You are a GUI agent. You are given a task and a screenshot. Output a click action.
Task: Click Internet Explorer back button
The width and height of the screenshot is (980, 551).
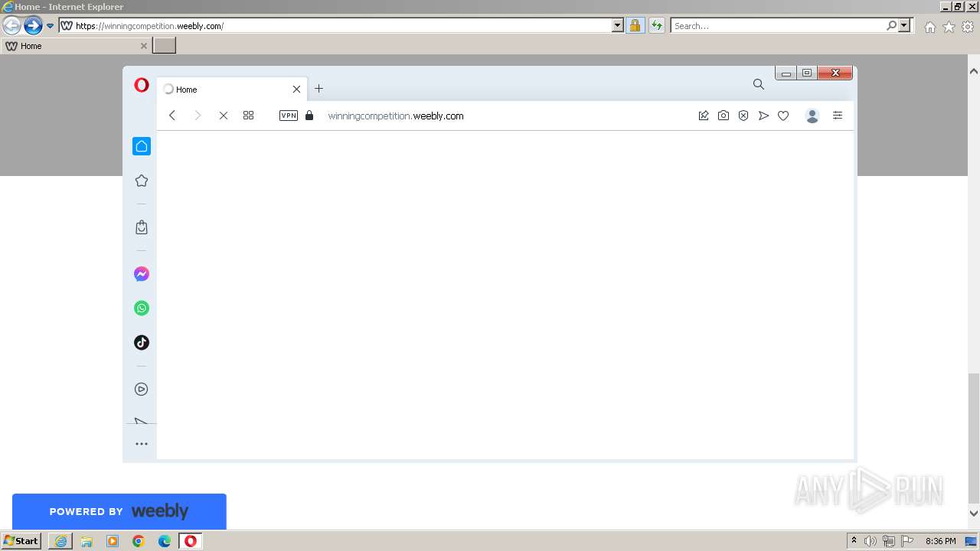tap(11, 25)
